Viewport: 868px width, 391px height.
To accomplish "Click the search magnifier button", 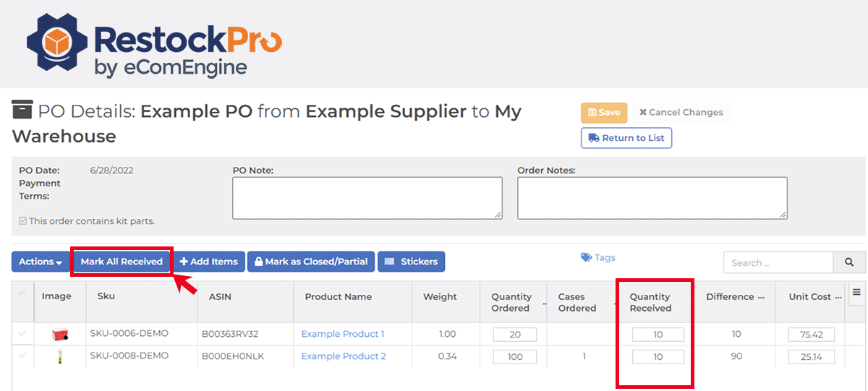I will pyautogui.click(x=849, y=262).
